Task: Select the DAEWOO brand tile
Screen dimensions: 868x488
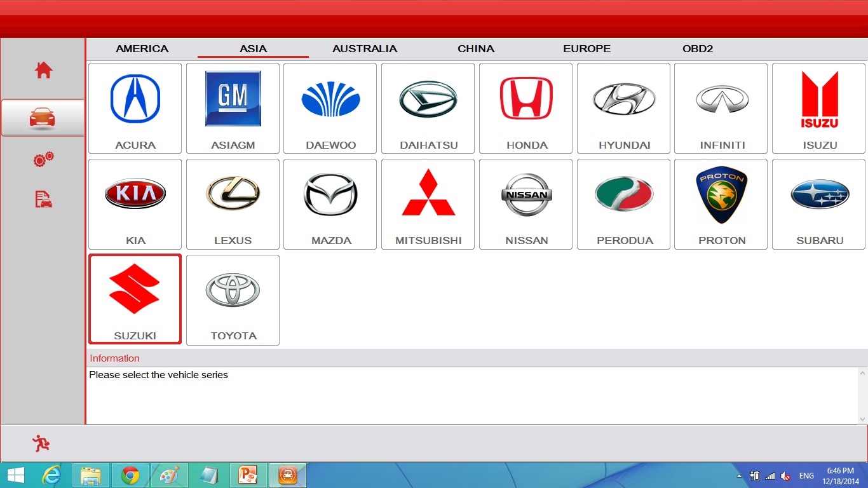Action: pos(330,108)
